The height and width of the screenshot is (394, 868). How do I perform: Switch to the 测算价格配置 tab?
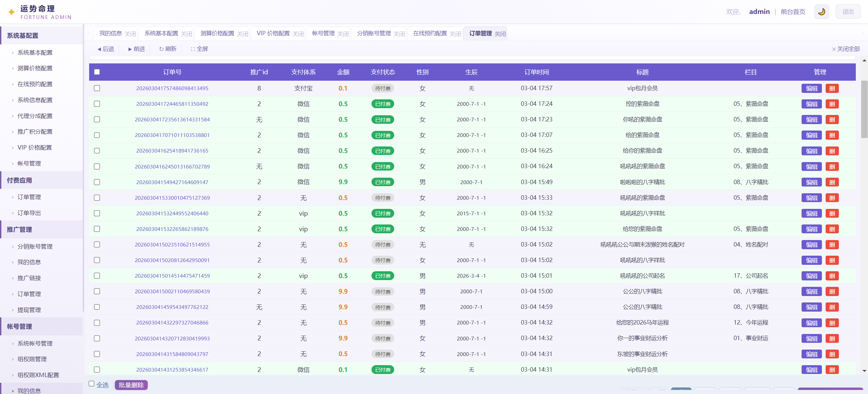coord(217,33)
